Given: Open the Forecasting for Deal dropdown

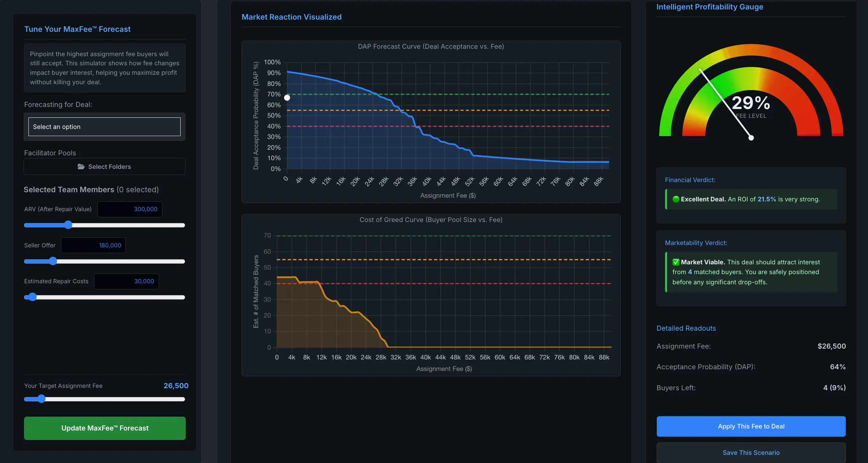Looking at the screenshot, I should 104,127.
